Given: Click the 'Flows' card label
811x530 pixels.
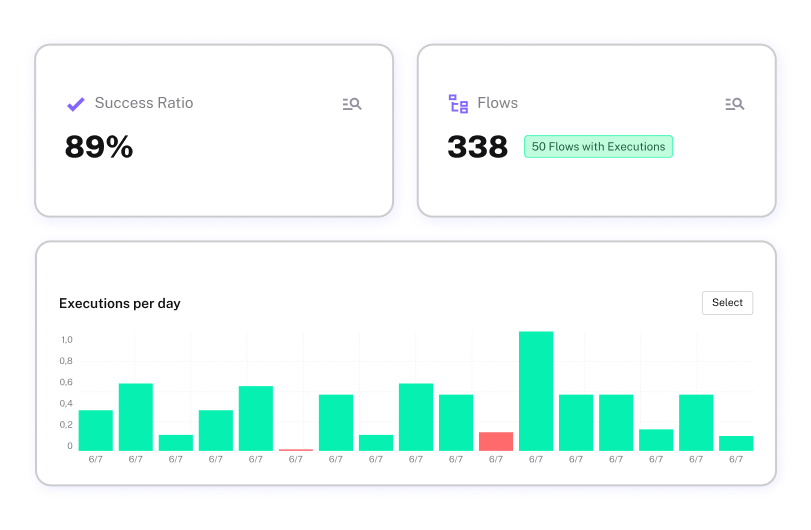Looking at the screenshot, I should [x=497, y=103].
